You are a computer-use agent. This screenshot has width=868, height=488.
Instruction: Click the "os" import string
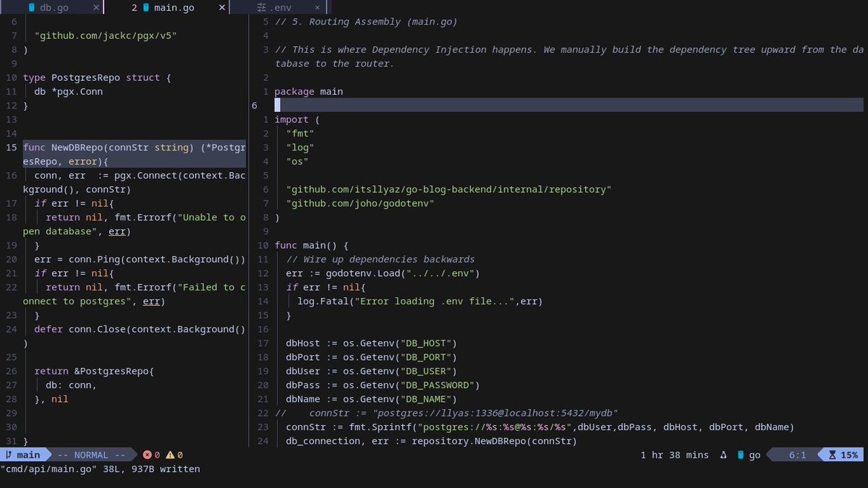(x=297, y=161)
